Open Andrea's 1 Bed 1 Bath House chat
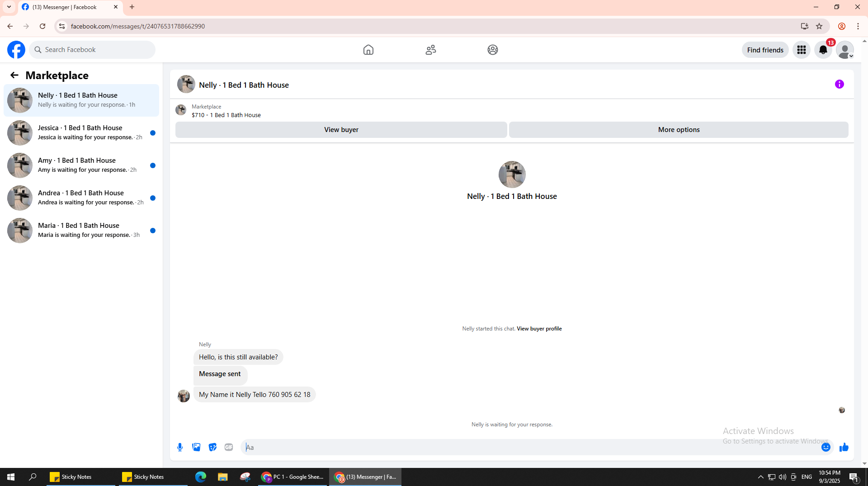Screen dimensions: 868x486 [81, 198]
